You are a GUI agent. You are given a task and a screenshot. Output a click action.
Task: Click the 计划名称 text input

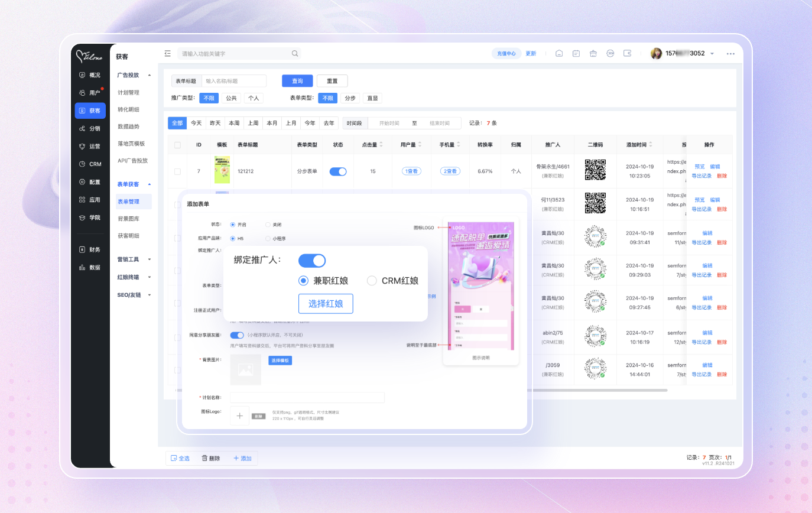point(307,398)
